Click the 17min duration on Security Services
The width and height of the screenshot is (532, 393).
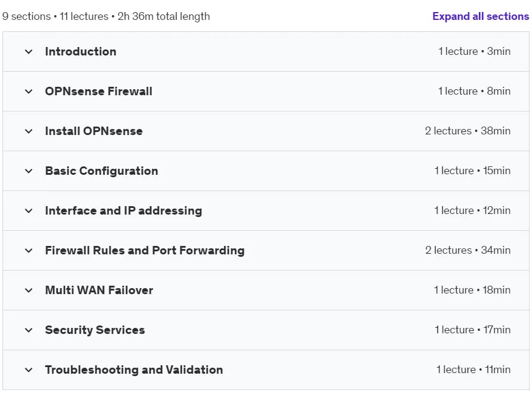497,330
